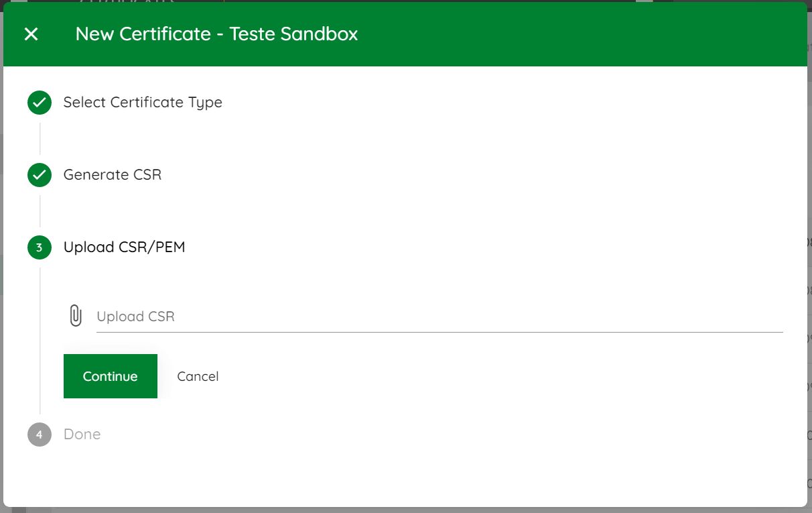Click the green checkmark beside Generate CSR
This screenshot has width=812, height=513.
(x=40, y=175)
